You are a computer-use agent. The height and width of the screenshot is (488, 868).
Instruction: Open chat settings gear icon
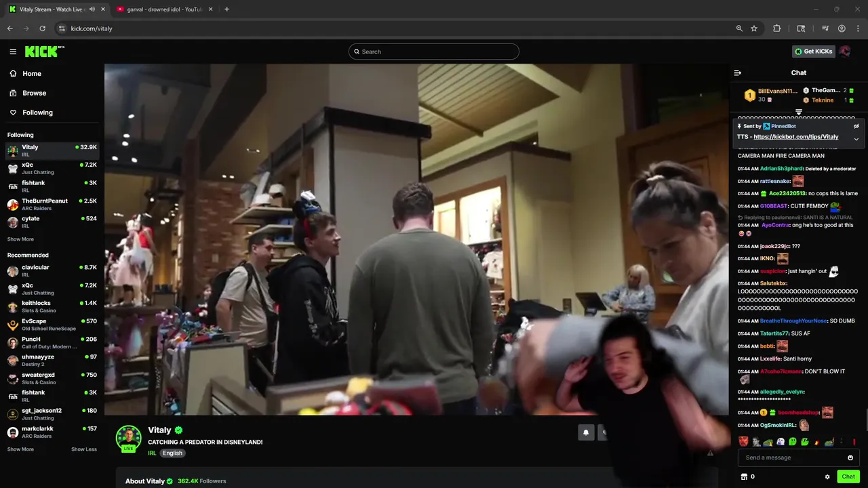tap(827, 476)
